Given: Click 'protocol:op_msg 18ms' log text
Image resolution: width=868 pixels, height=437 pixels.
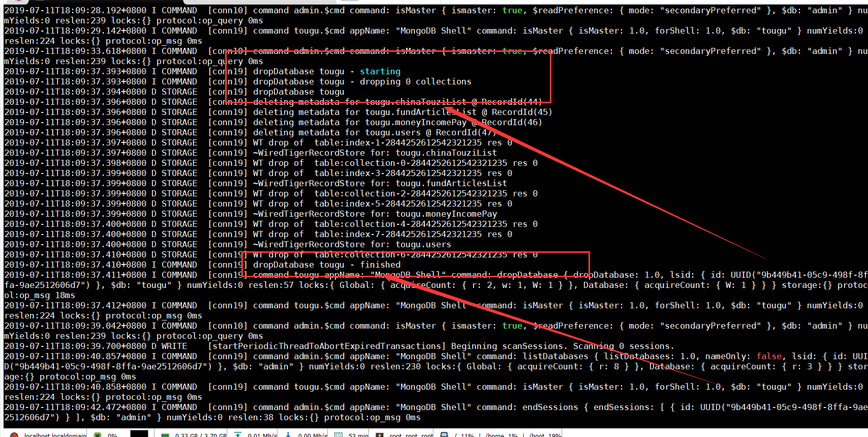Looking at the screenshot, I should (x=40, y=290).
